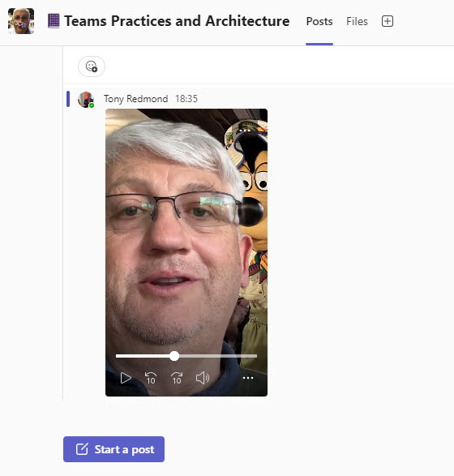Click the purple channel icon beside title
The height and width of the screenshot is (476, 454).
54,21
